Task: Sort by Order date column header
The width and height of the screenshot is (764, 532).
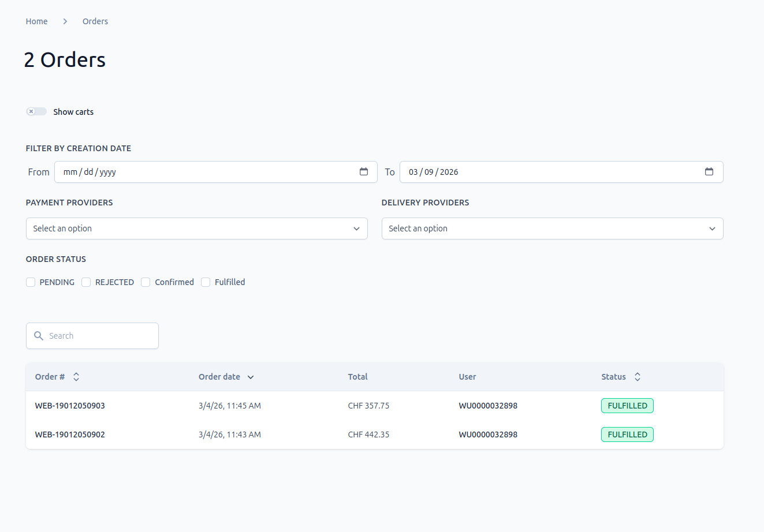Action: (219, 377)
